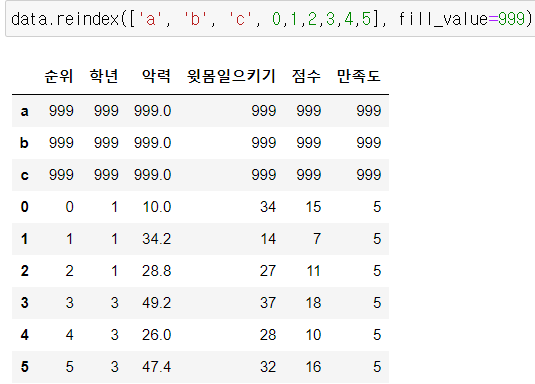Click the 악력 value 10.0
Viewport: 535px width, 384px height.
pyautogui.click(x=157, y=207)
